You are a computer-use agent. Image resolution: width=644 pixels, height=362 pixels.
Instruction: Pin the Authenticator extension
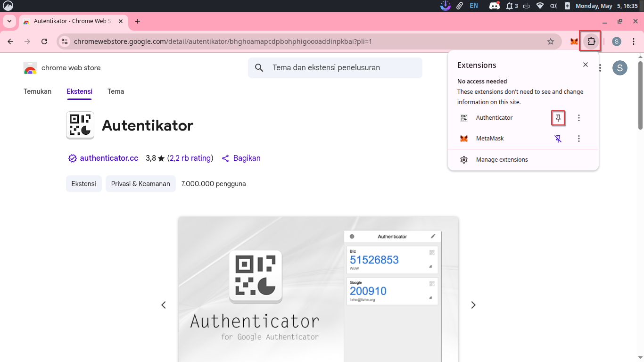coord(558,118)
